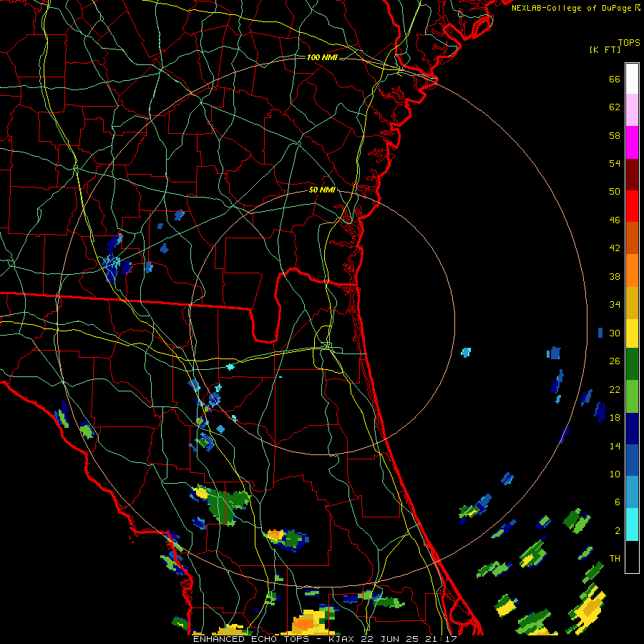The height and width of the screenshot is (644, 644).
Task: Click the KJAX station identifier in the caption
Action: point(342,639)
